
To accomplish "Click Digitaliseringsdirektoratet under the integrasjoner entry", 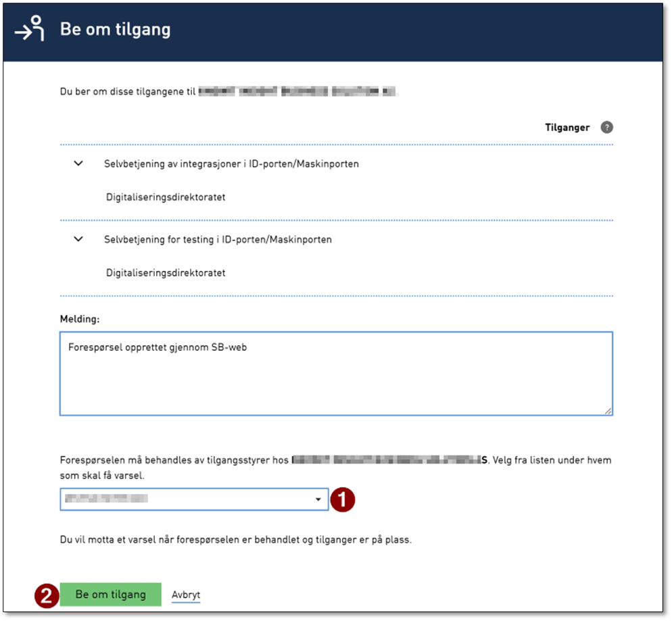I will tap(166, 198).
